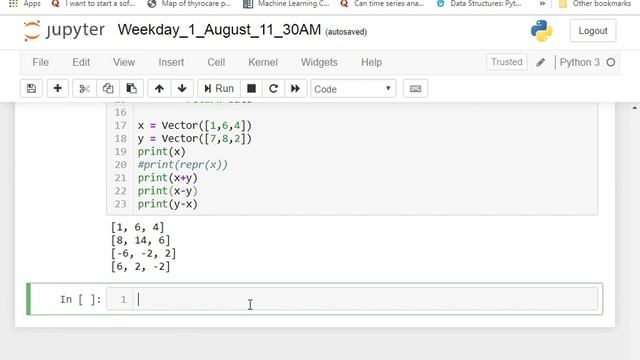Open the Help menu
This screenshot has width=640, height=360.
tap(371, 62)
